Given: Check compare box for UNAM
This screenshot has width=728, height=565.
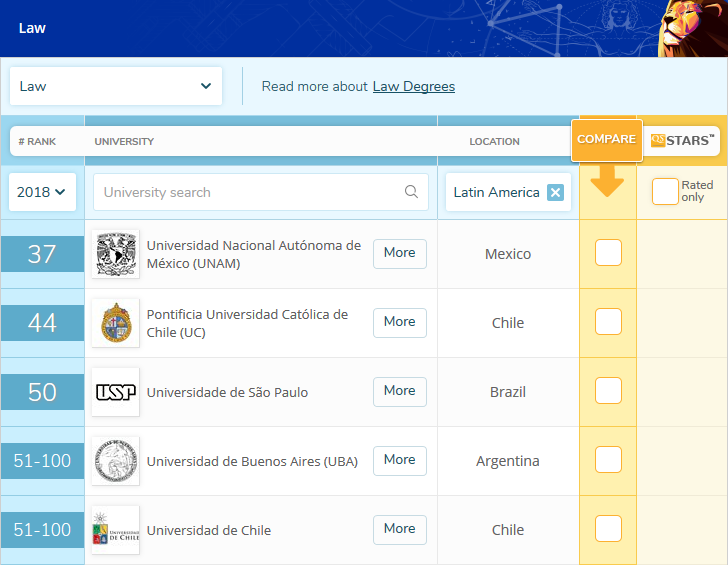Looking at the screenshot, I should point(608,253).
